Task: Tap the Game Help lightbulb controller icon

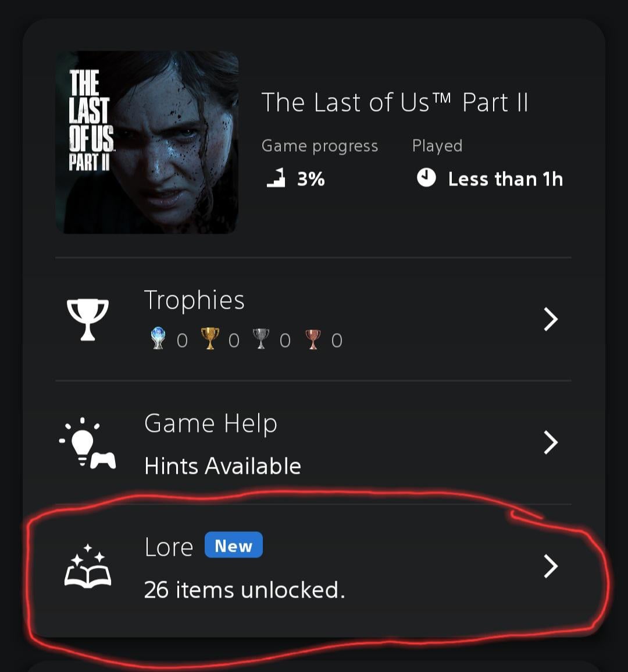Action: [88, 443]
